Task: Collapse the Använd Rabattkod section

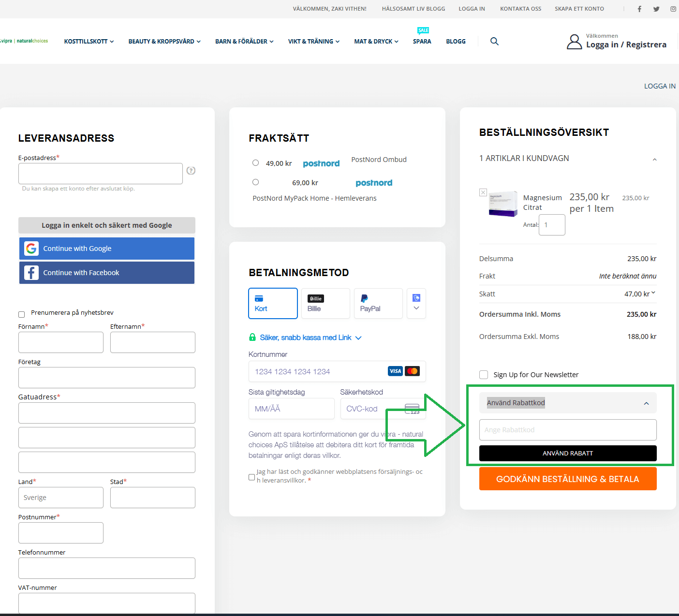Action: [646, 403]
